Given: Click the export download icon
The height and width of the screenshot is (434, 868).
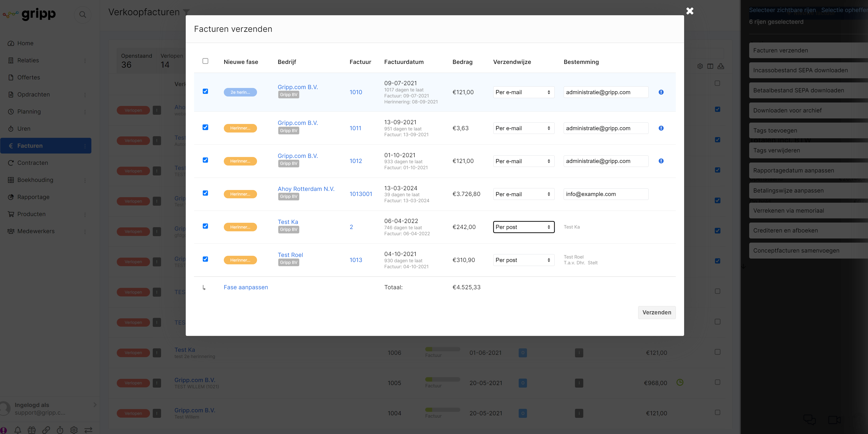Looking at the screenshot, I should (720, 66).
